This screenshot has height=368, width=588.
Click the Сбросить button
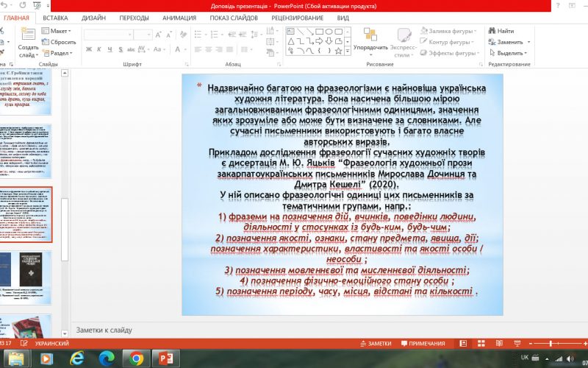61,42
